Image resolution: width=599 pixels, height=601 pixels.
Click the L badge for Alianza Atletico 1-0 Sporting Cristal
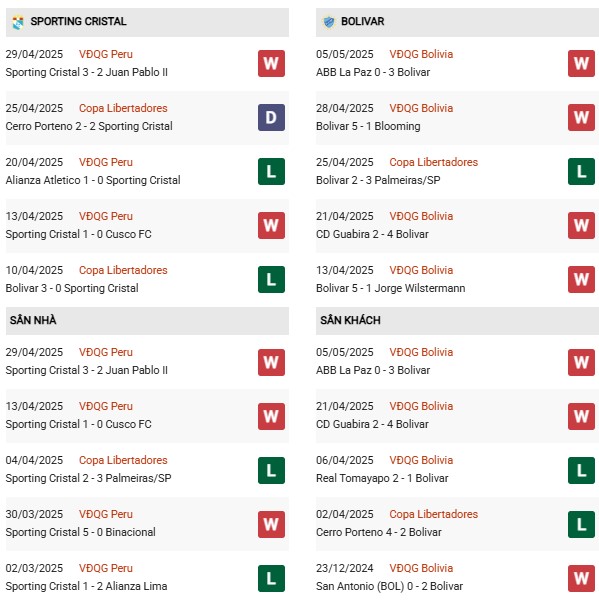click(x=271, y=171)
